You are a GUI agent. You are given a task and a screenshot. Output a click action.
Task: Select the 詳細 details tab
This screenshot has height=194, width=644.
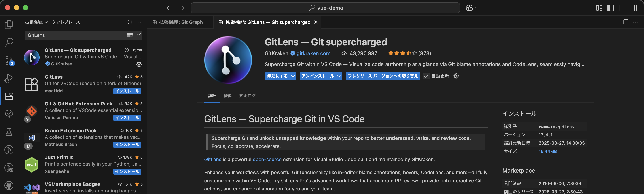tap(212, 96)
